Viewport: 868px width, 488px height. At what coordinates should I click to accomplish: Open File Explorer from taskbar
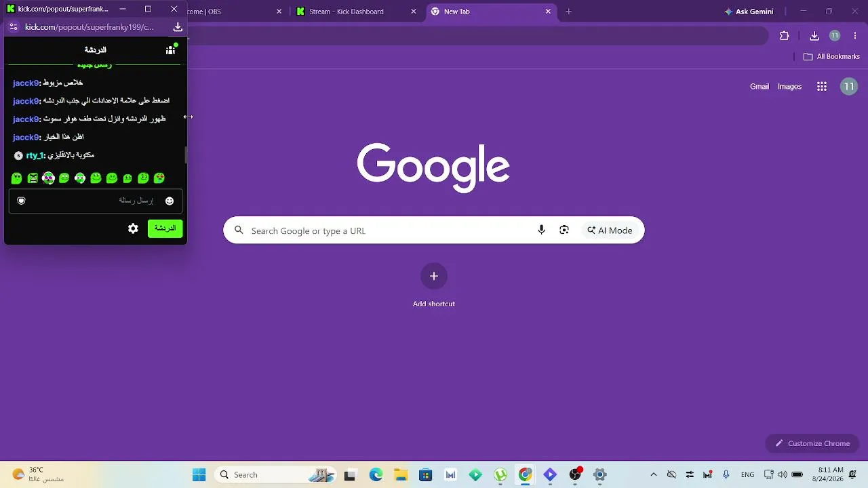(400, 474)
